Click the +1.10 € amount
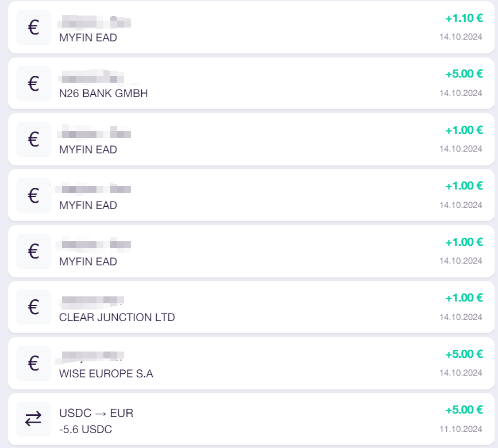Screen dimensions: 498x448 [x=464, y=18]
